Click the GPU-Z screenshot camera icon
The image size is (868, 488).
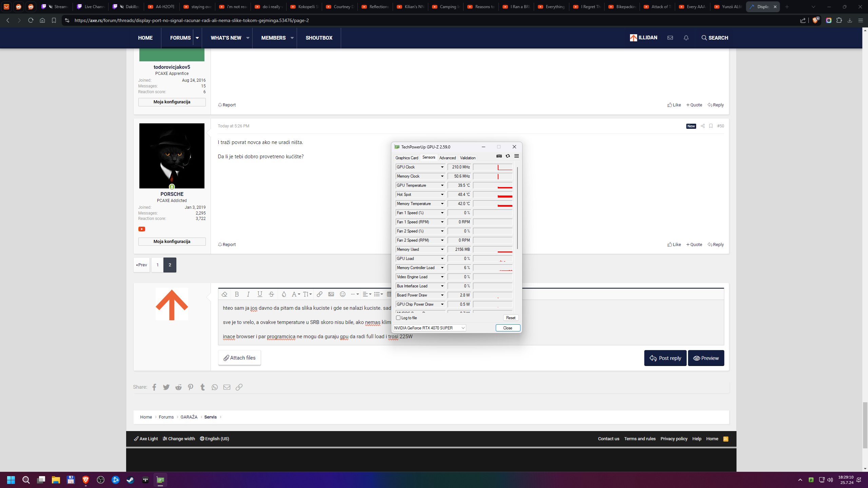coord(499,156)
